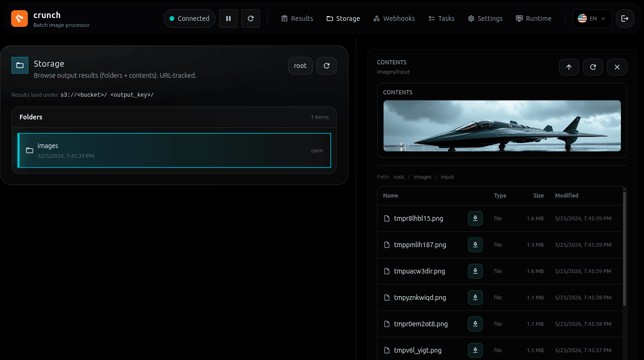Select file tmppmlih187.png
The image size is (644, 360).
pyautogui.click(x=420, y=245)
